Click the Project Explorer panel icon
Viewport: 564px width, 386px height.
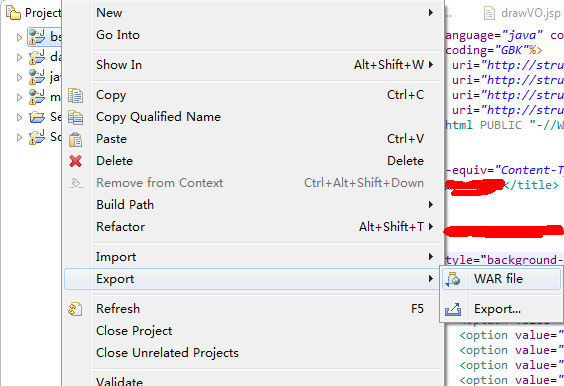(13, 13)
